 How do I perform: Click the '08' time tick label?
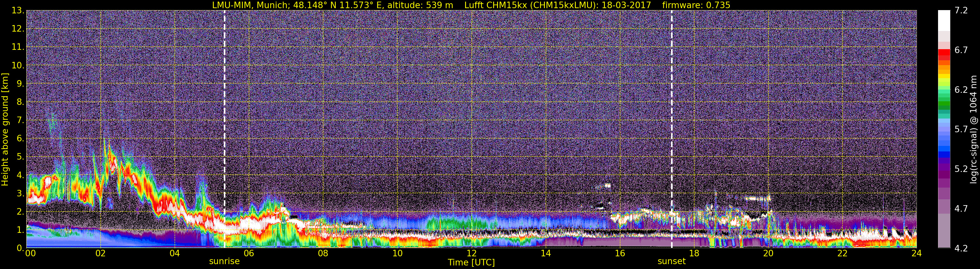pos(323,254)
